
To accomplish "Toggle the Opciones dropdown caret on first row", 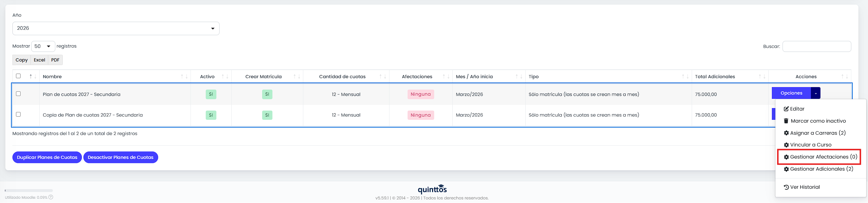I will pos(816,93).
